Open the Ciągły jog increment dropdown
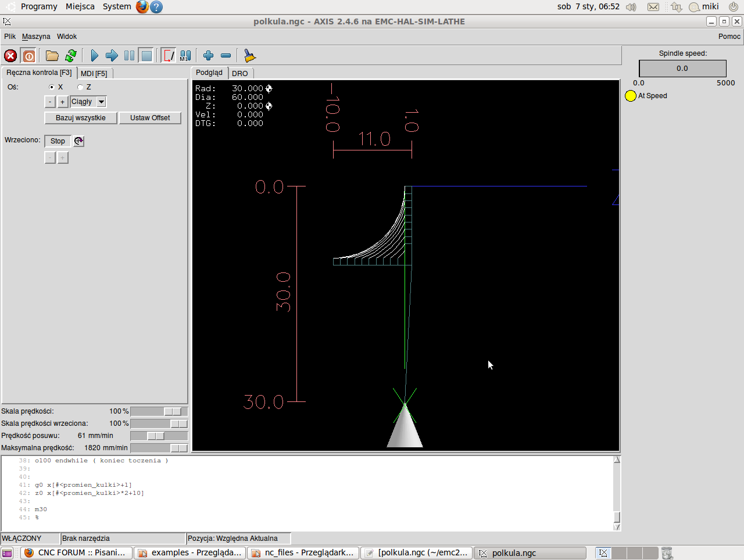 101,102
